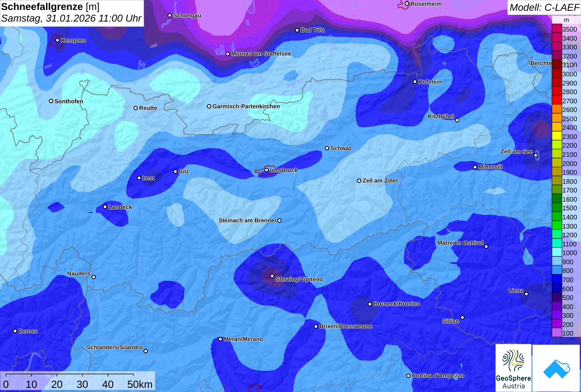
Task: Pick the 300 m violet legend swatch
Action: point(557,315)
